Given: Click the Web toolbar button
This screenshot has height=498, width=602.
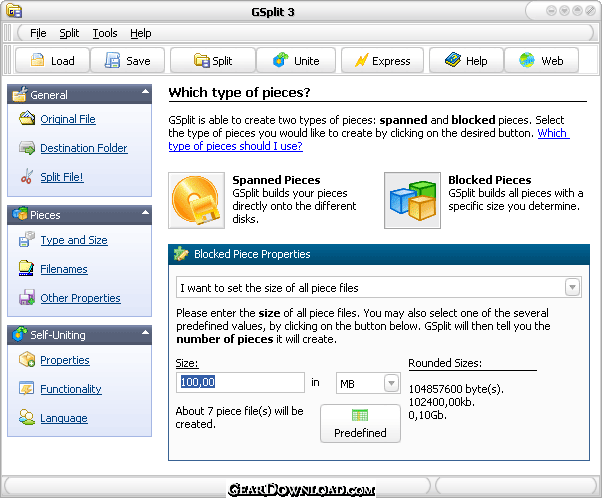Looking at the screenshot, I should (x=541, y=60).
